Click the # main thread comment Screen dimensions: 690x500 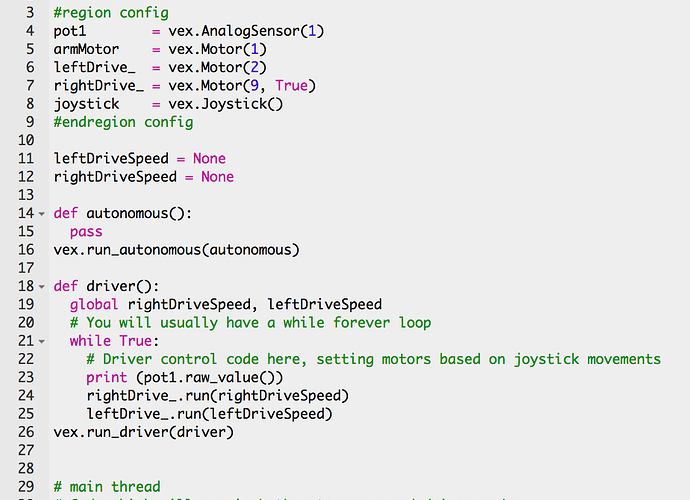(x=107, y=486)
